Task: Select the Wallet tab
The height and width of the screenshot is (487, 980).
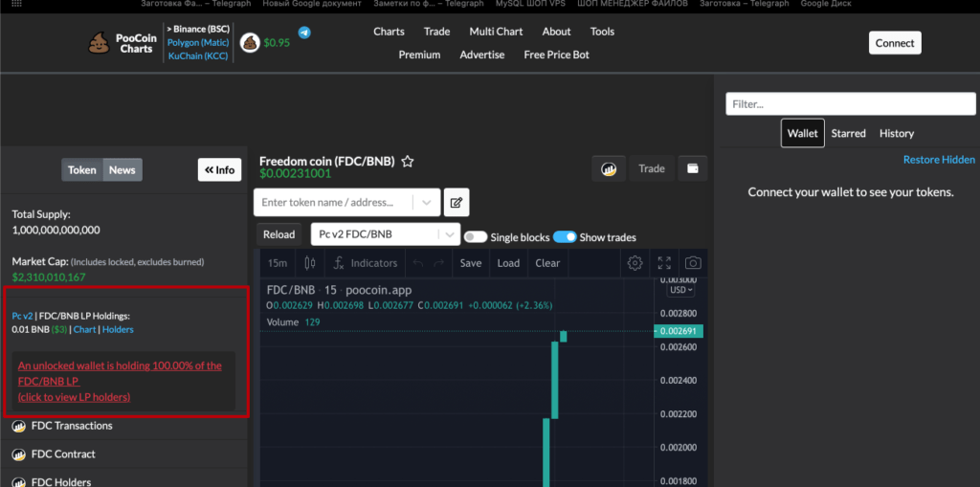Action: point(803,133)
